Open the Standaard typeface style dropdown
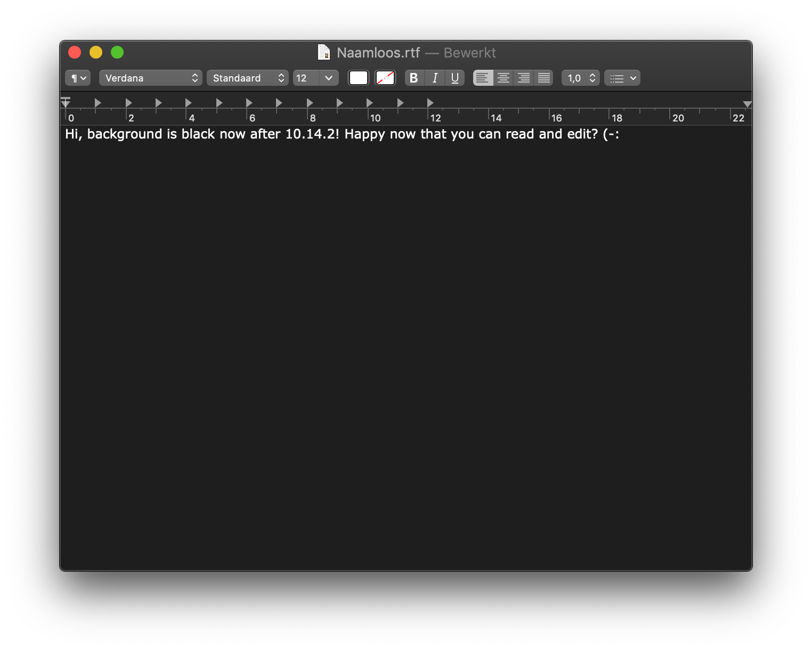The image size is (812, 650). (248, 78)
